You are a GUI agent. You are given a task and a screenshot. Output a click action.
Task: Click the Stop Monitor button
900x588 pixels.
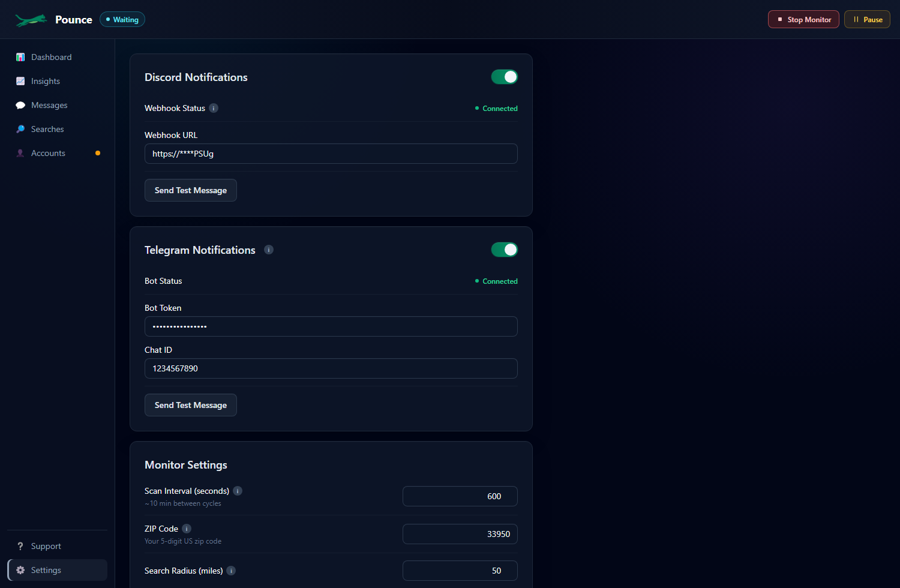[x=803, y=19]
